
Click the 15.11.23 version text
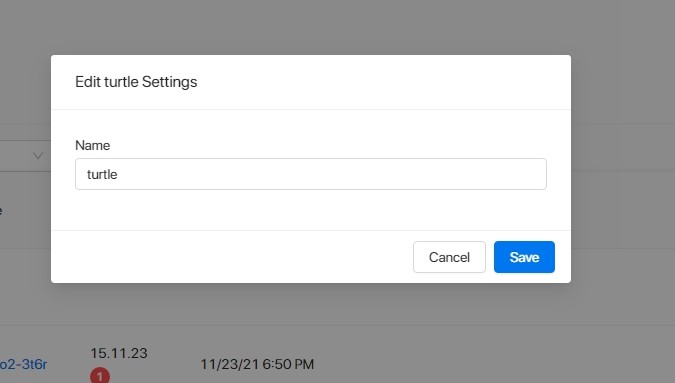tap(119, 353)
